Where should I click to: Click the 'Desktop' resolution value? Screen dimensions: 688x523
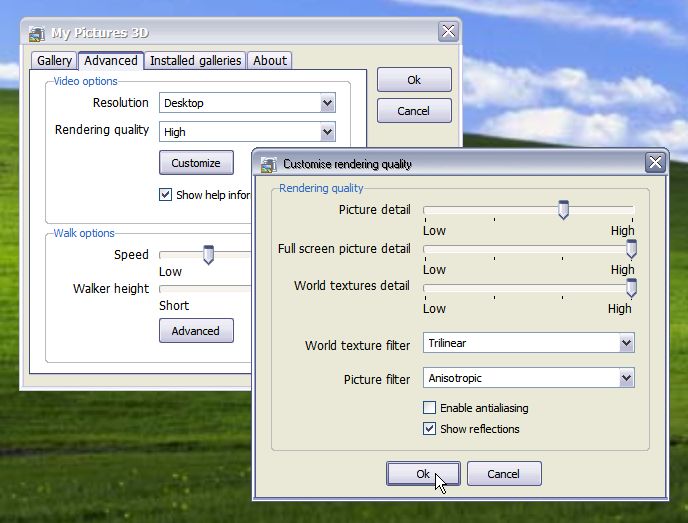[x=184, y=103]
